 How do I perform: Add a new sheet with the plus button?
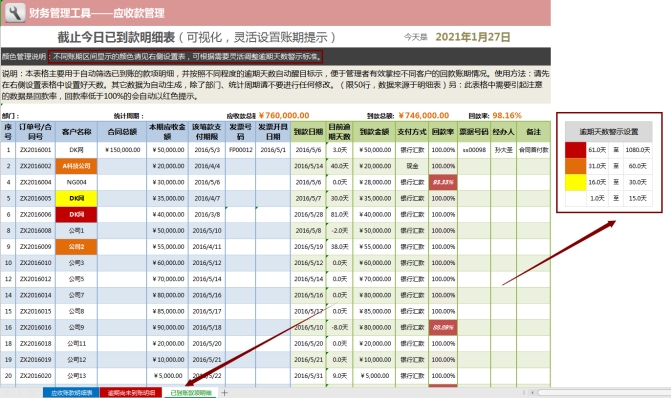(224, 392)
